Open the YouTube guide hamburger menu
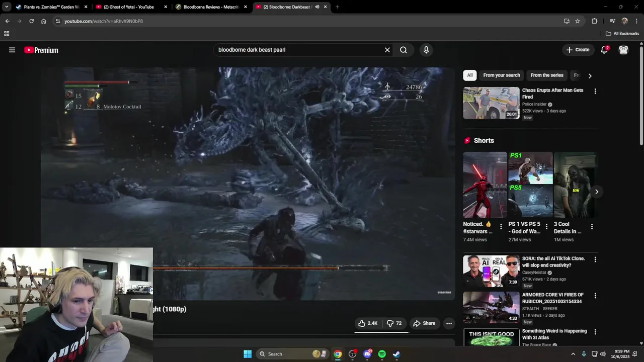 (12, 50)
